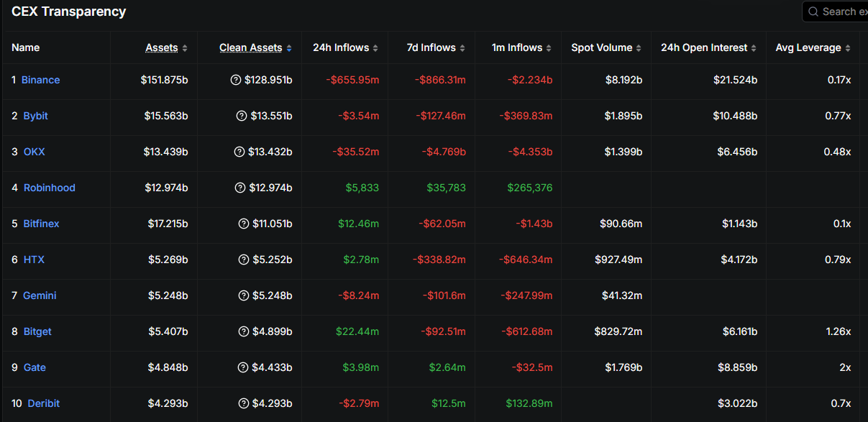Click the help icon beside Bitget $4.899b

[x=243, y=331]
